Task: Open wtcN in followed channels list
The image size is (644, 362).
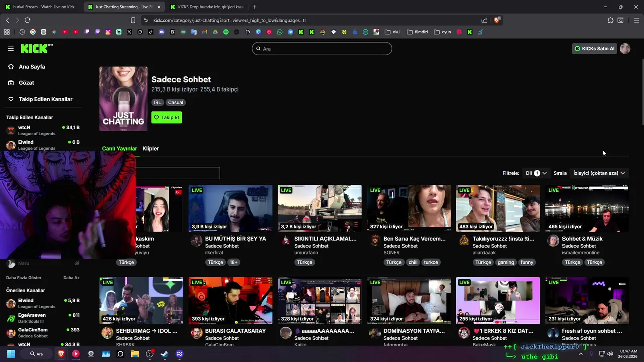Action: click(x=43, y=130)
